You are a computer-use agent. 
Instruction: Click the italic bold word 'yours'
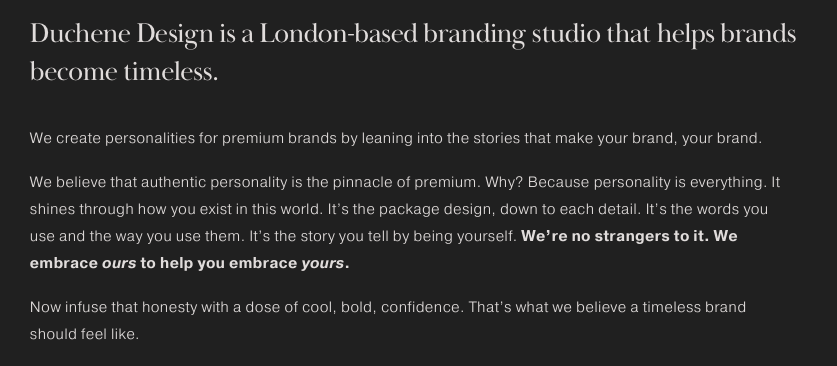click(322, 263)
